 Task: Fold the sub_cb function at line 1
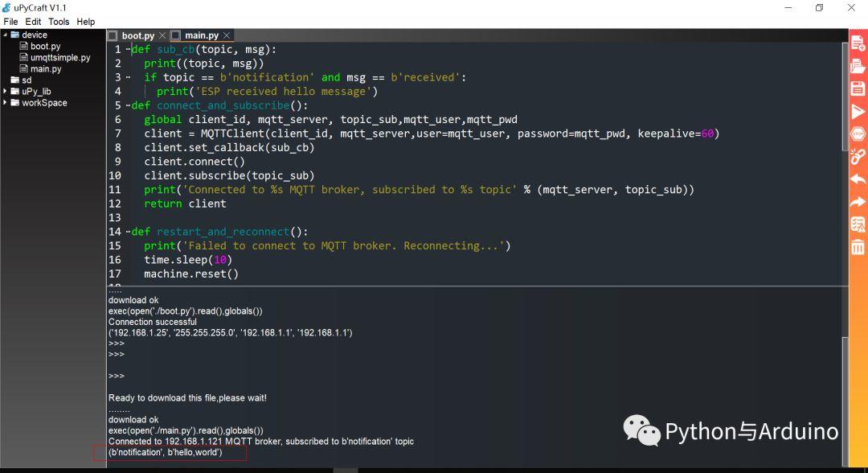[x=128, y=49]
